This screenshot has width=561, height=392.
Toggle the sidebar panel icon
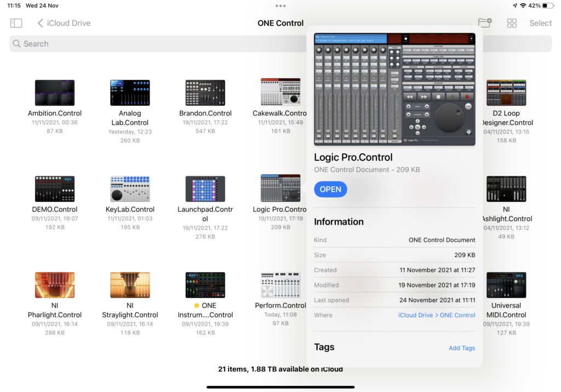[x=16, y=23]
